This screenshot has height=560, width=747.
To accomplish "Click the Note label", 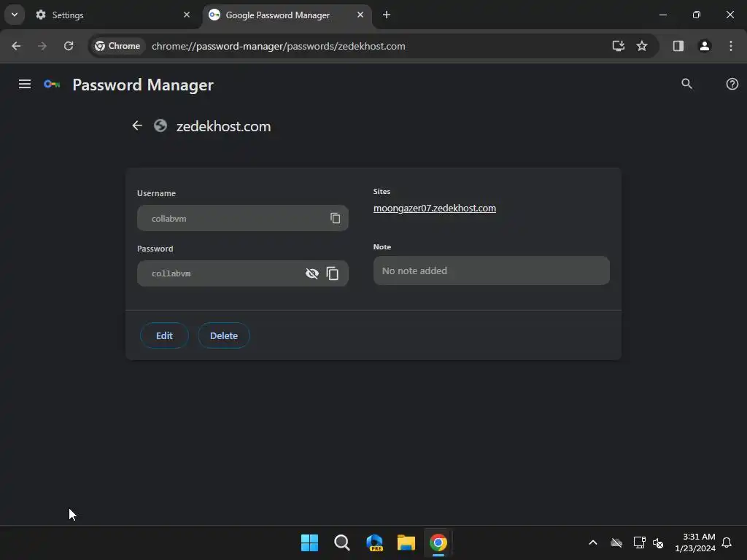I will [382, 246].
